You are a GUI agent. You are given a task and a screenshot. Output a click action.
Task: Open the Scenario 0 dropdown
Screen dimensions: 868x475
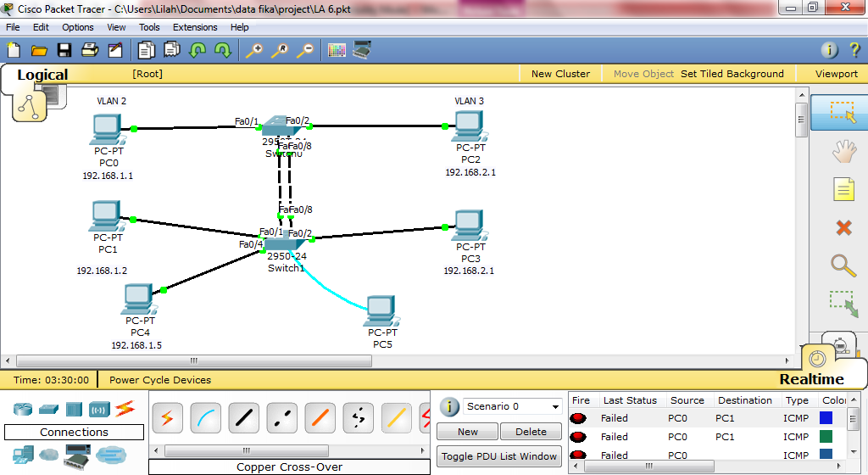[513, 406]
